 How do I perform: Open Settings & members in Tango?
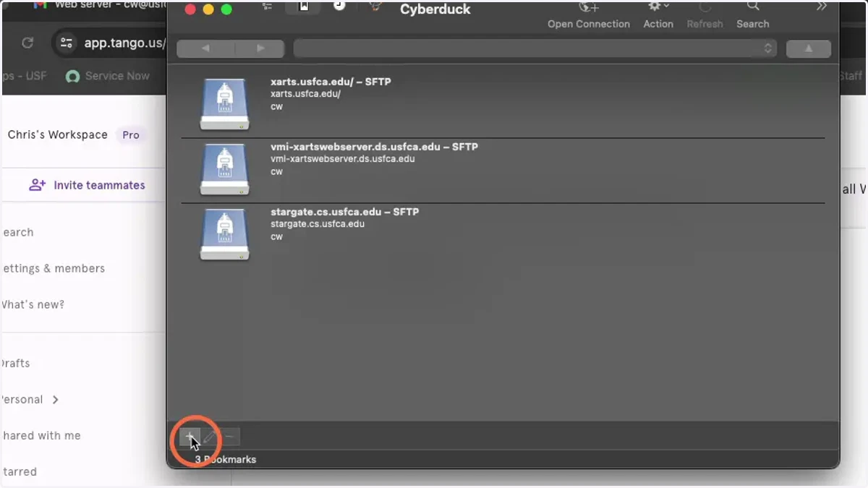click(54, 268)
